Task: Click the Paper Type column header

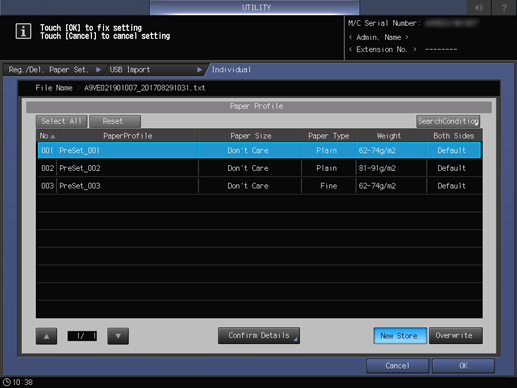Action: coord(328,136)
